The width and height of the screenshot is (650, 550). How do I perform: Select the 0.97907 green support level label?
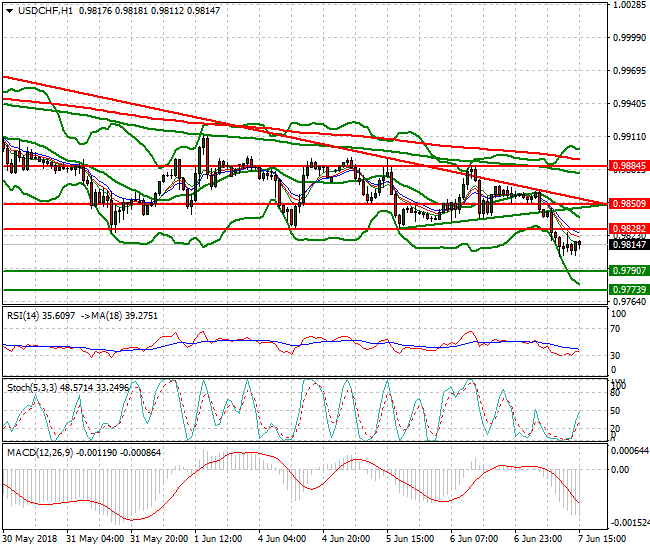[629, 271]
